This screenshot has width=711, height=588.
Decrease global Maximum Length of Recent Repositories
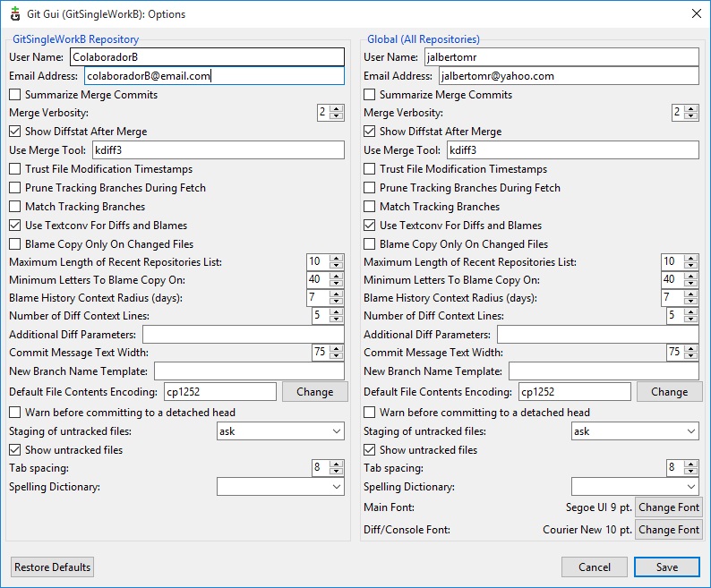(x=691, y=265)
